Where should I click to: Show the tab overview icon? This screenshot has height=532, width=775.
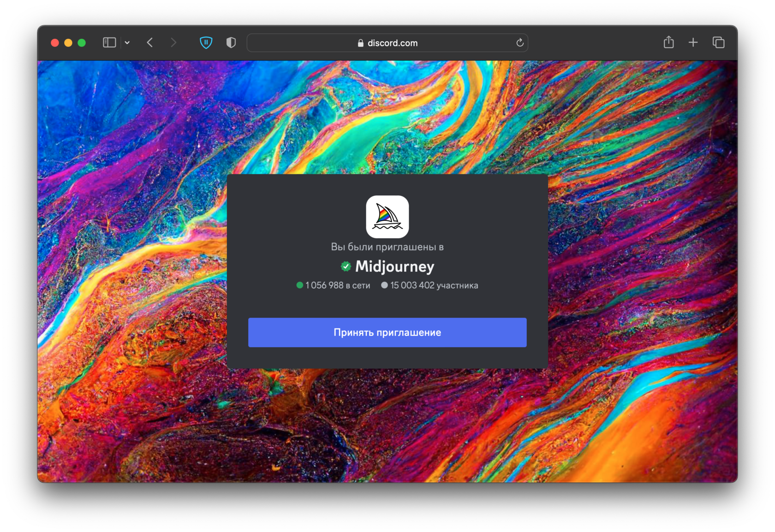(x=718, y=43)
